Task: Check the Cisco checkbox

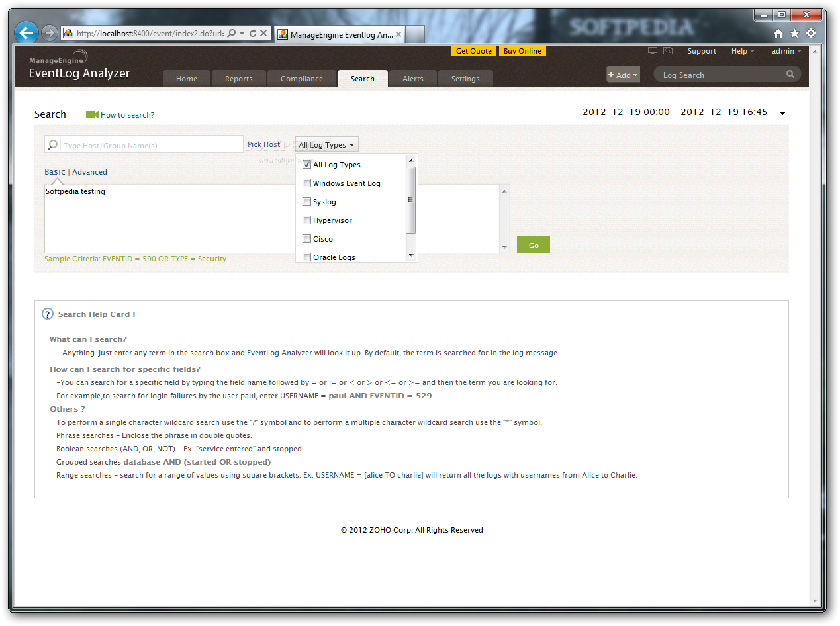Action: tap(306, 239)
